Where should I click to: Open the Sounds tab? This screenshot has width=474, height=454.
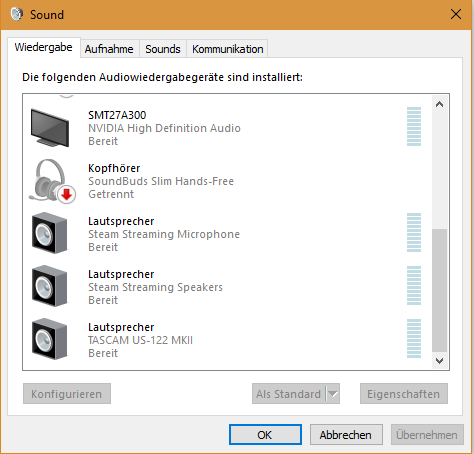(163, 49)
